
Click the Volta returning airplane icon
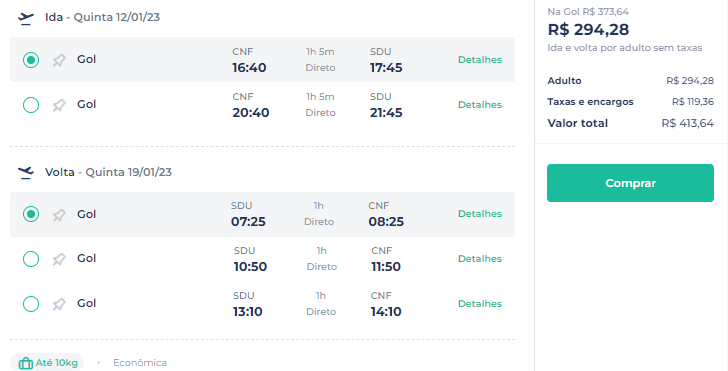point(26,173)
